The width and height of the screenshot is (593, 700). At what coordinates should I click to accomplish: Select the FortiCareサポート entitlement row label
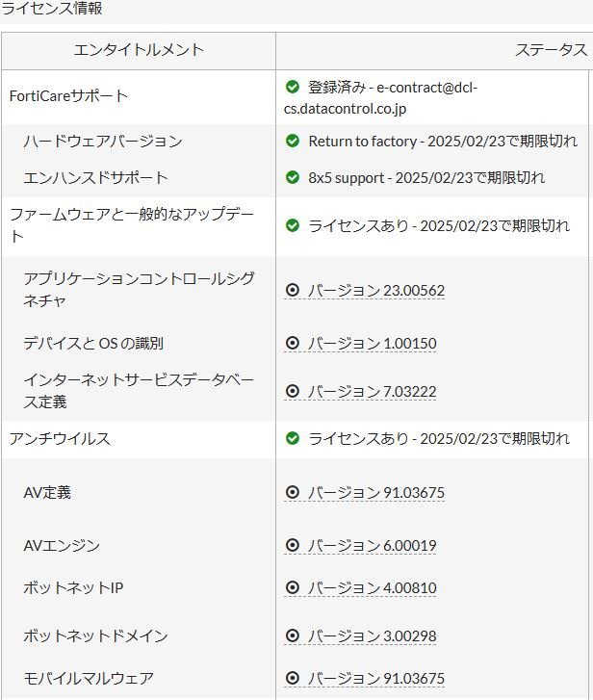pyautogui.click(x=68, y=96)
